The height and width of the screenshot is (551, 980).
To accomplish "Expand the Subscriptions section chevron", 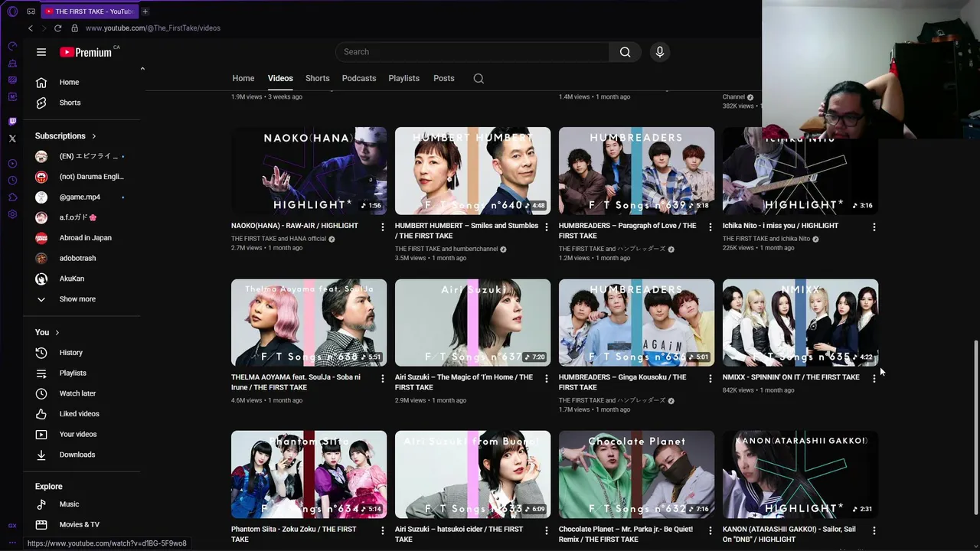I will pos(94,136).
